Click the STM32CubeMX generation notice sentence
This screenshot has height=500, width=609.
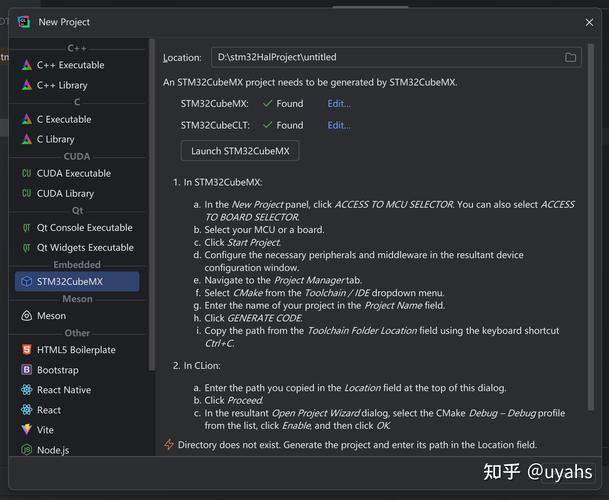[310, 82]
